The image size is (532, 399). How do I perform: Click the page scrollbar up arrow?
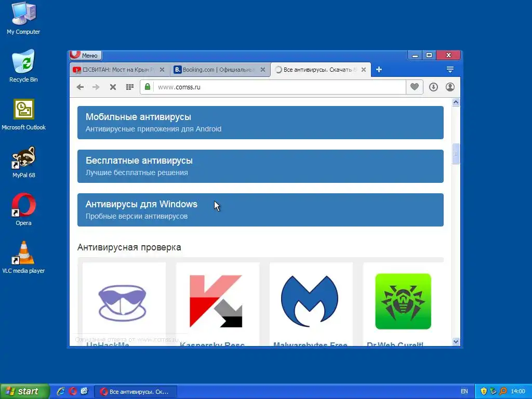[456, 102]
